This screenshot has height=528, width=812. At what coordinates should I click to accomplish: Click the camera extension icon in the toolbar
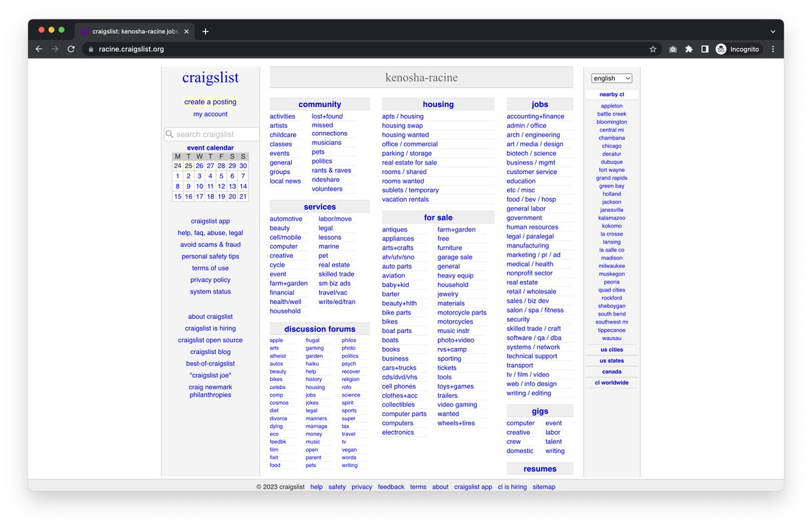click(673, 49)
